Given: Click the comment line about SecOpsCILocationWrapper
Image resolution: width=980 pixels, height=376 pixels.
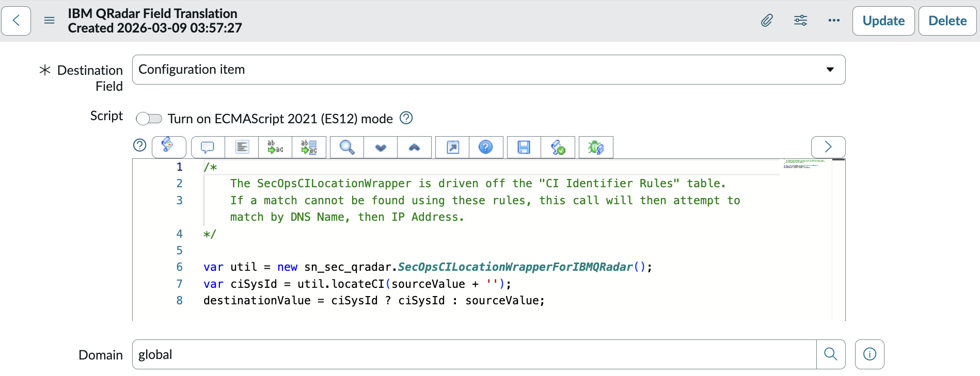Looking at the screenshot, I should (x=478, y=184).
